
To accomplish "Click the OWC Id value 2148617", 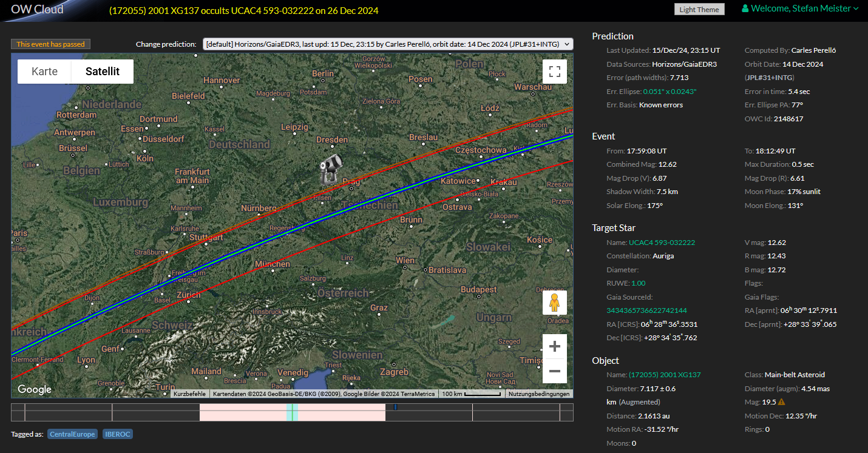I will tap(788, 119).
